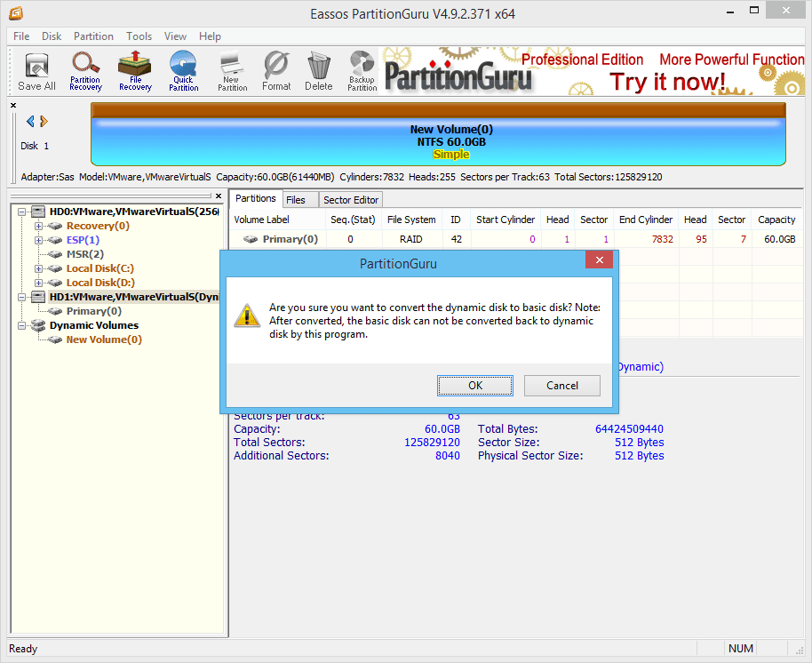
Task: Open the Tools menu
Action: pyautogui.click(x=139, y=36)
